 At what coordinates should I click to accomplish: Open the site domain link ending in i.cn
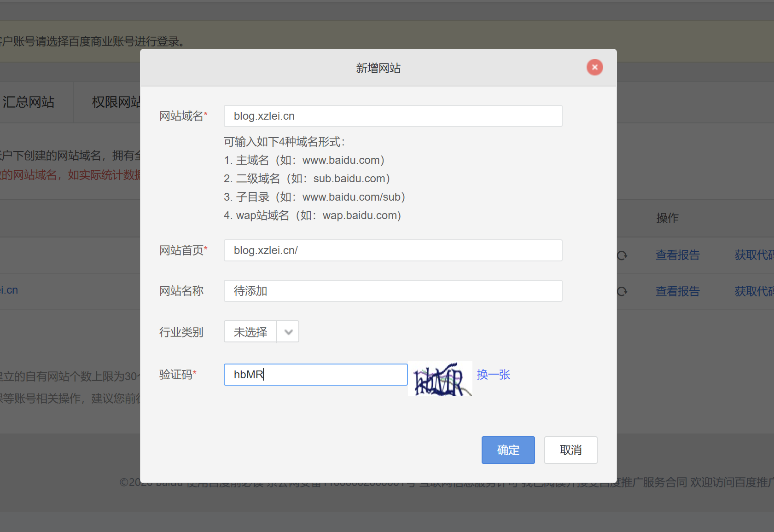[9, 290]
